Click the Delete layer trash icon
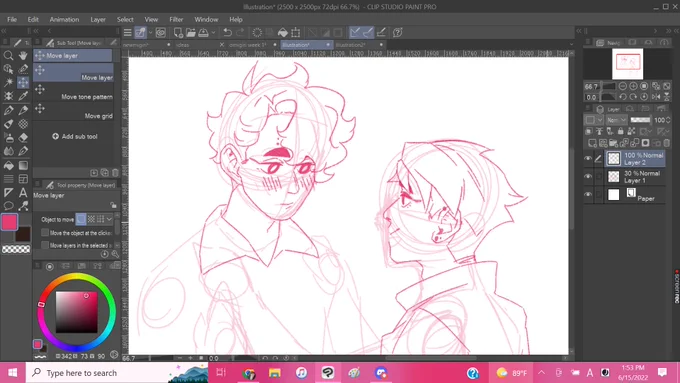Image resolution: width=680 pixels, height=383 pixels. 667,143
